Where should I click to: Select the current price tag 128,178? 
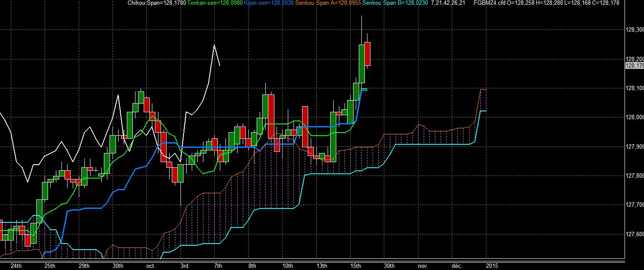click(x=634, y=65)
